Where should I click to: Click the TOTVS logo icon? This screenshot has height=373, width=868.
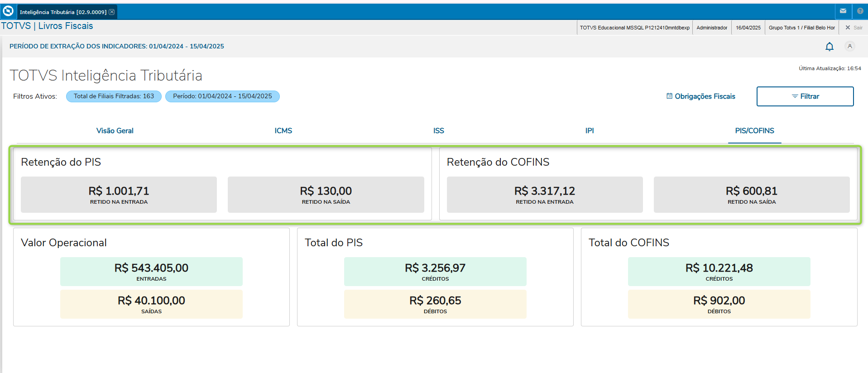(x=8, y=11)
